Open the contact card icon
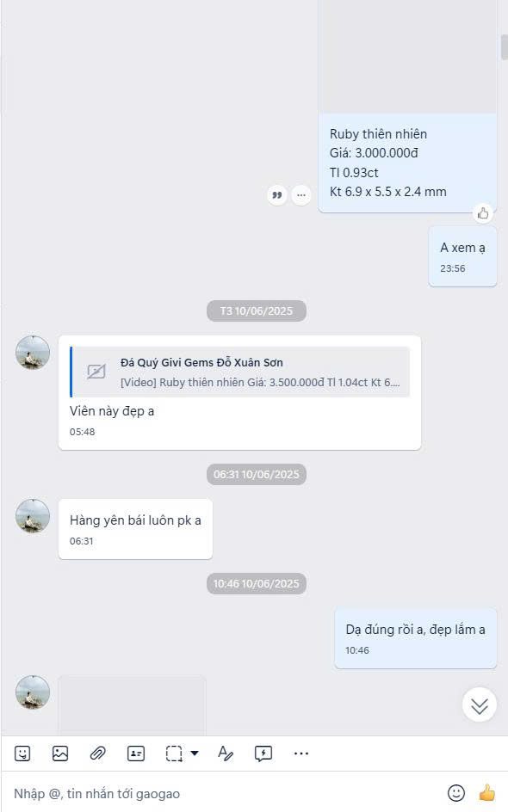Screen dimensions: 508x812 [x=136, y=754]
